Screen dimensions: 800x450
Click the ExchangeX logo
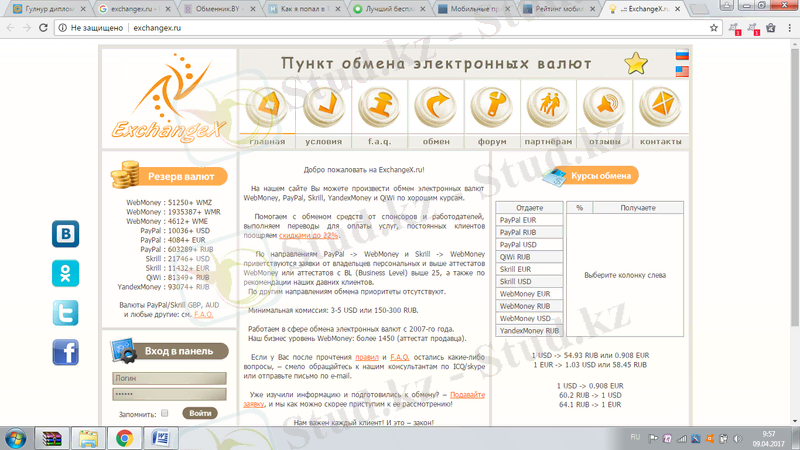(169, 97)
